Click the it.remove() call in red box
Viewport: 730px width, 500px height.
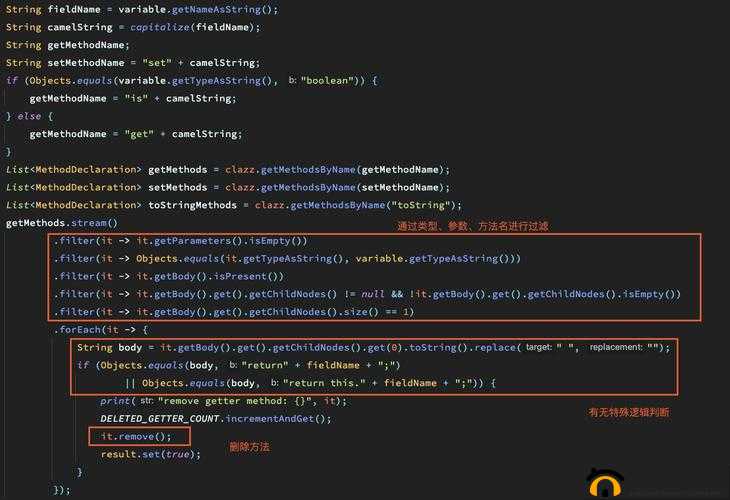136,436
